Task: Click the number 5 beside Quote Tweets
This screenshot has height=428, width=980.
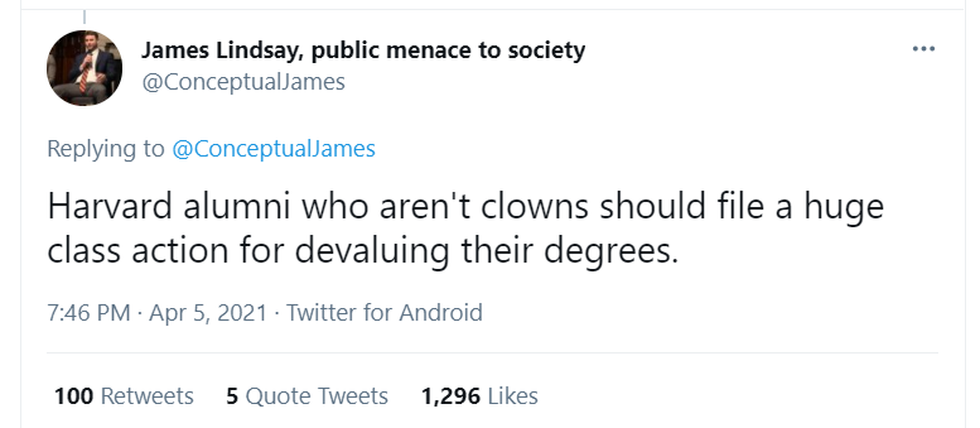Action: 232,396
